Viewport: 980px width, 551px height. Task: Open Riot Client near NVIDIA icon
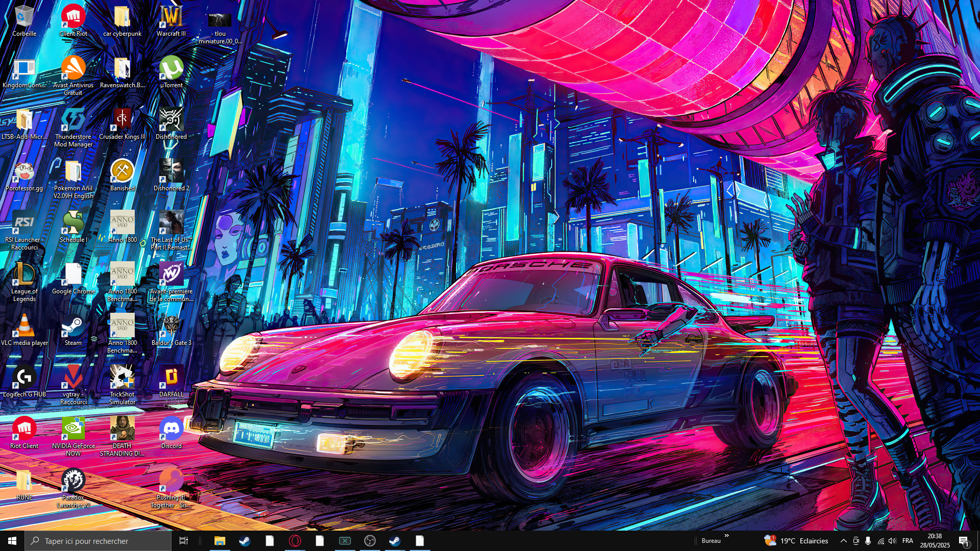click(x=24, y=433)
